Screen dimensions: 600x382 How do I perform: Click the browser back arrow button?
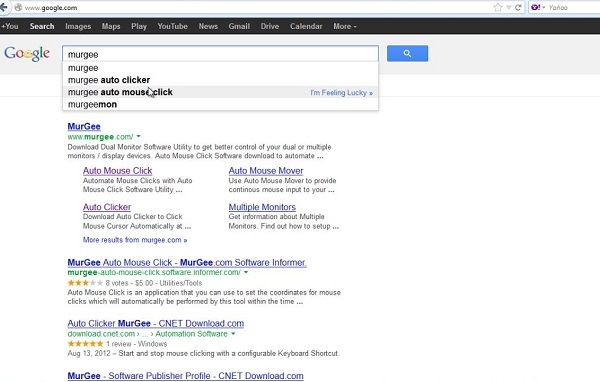coord(3,7)
